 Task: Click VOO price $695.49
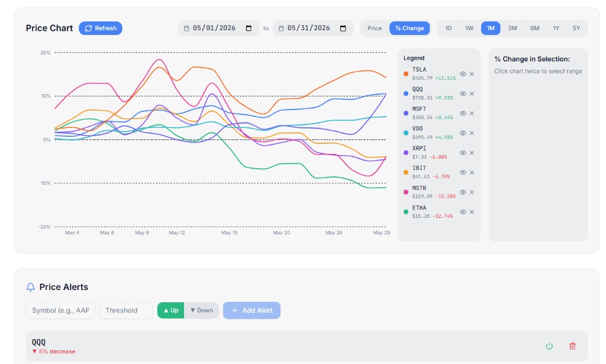coord(422,137)
